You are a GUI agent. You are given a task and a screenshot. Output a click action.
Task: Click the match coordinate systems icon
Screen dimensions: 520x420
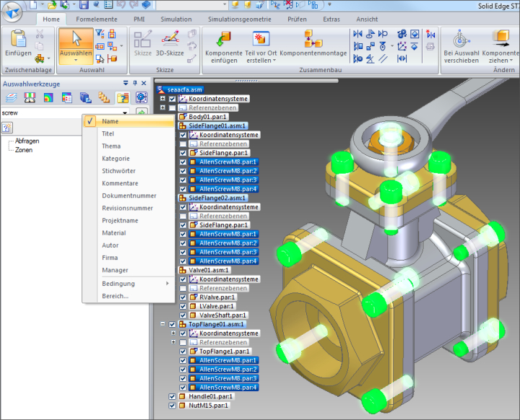coord(402,46)
